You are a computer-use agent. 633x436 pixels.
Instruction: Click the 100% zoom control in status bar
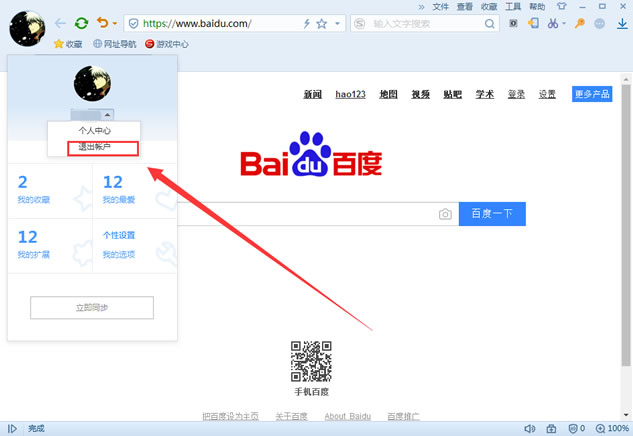point(612,429)
